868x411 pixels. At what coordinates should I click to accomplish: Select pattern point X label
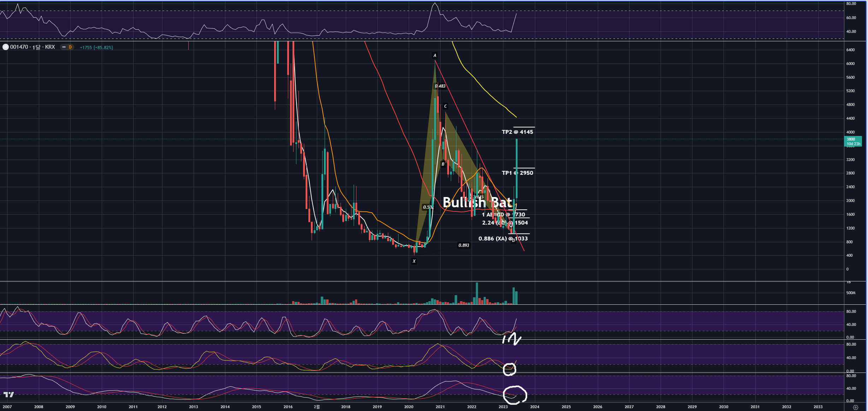pyautogui.click(x=414, y=261)
